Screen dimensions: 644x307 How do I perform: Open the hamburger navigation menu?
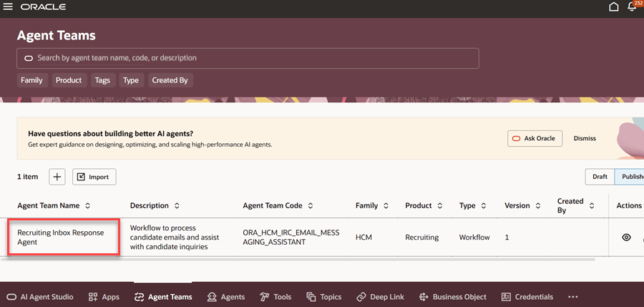pos(8,6)
